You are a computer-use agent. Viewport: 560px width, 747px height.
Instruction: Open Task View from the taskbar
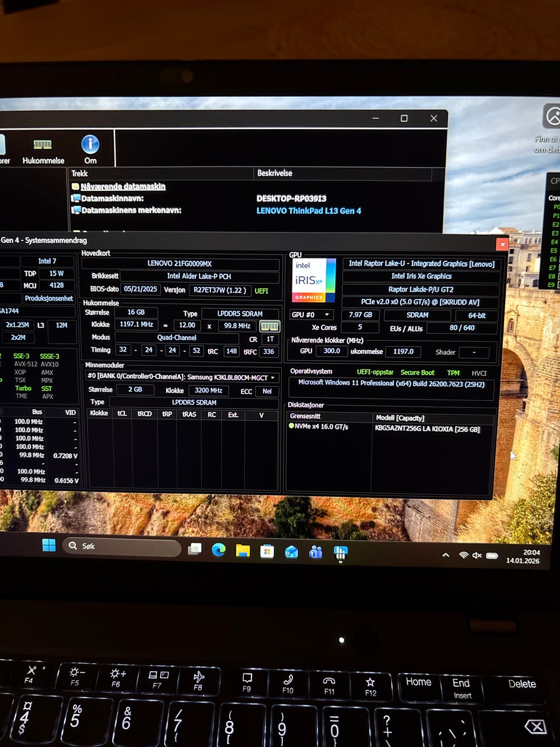pyautogui.click(x=195, y=549)
